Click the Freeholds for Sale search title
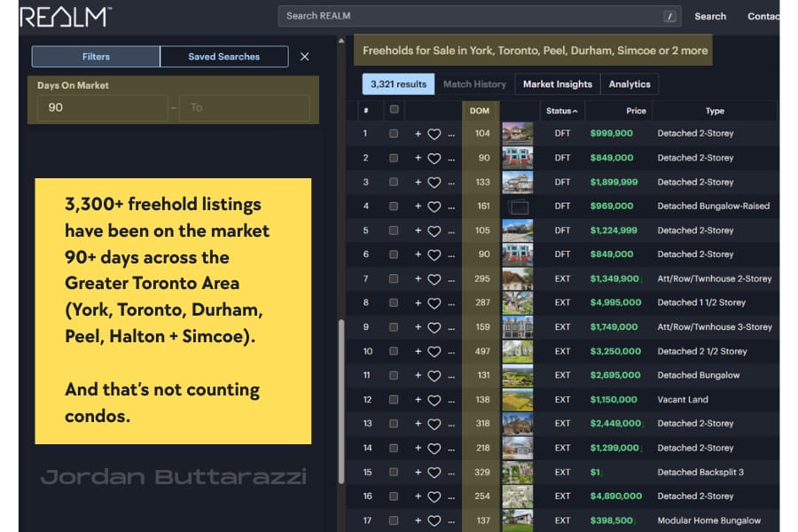The width and height of the screenshot is (798, 532). coord(535,51)
